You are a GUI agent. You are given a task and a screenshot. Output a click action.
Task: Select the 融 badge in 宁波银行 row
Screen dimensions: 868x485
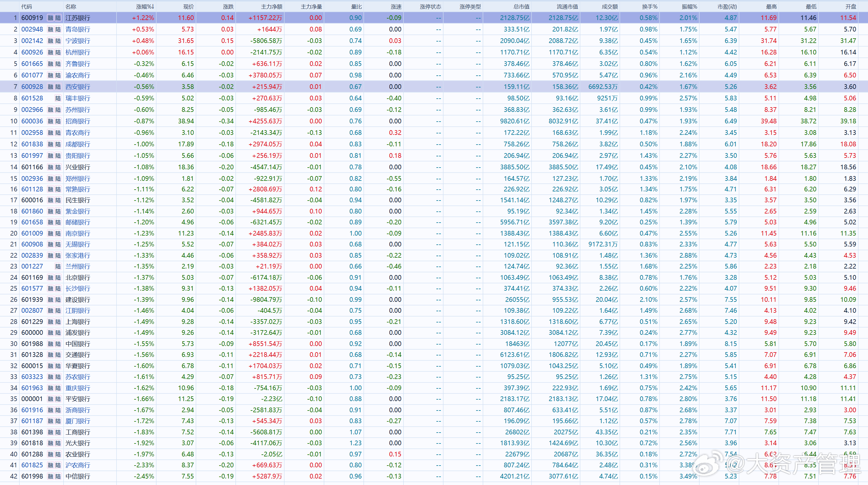[51, 41]
